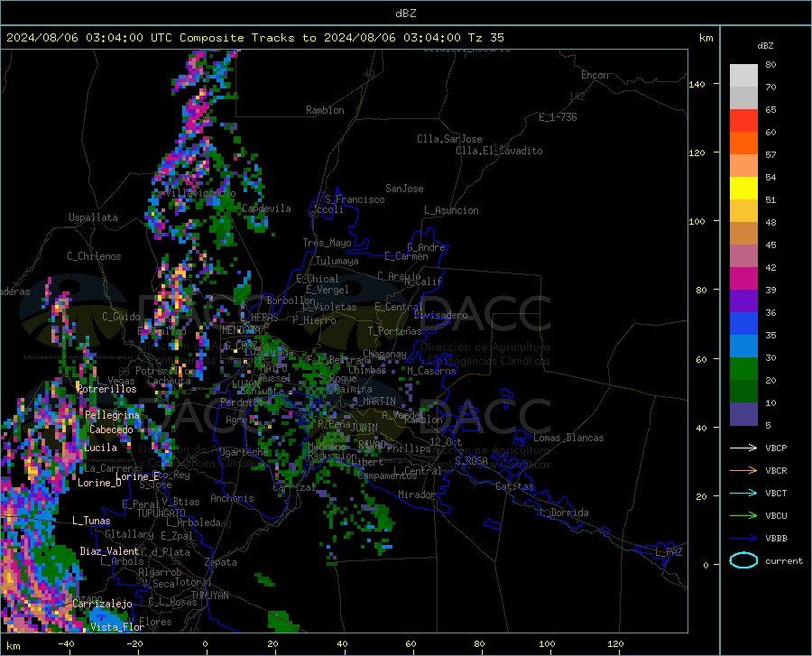Image resolution: width=812 pixels, height=656 pixels.
Task: Select the blue 35 dBZ color swatch
Action: tap(743, 324)
